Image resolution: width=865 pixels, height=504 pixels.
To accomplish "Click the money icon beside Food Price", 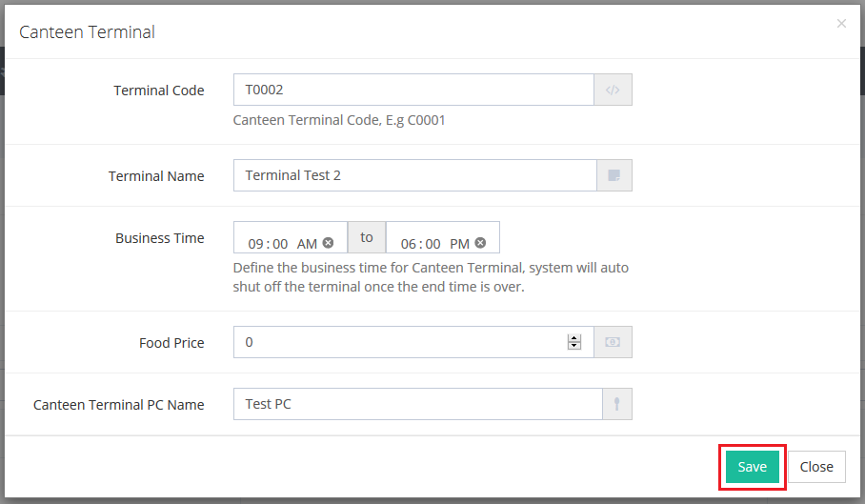I will click(x=614, y=342).
